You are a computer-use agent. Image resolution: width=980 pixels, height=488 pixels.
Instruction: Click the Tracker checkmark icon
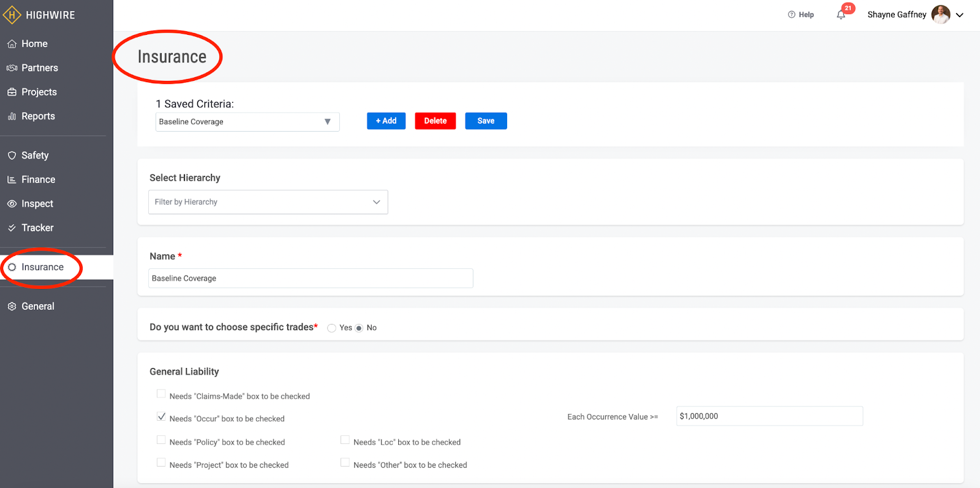click(x=12, y=228)
